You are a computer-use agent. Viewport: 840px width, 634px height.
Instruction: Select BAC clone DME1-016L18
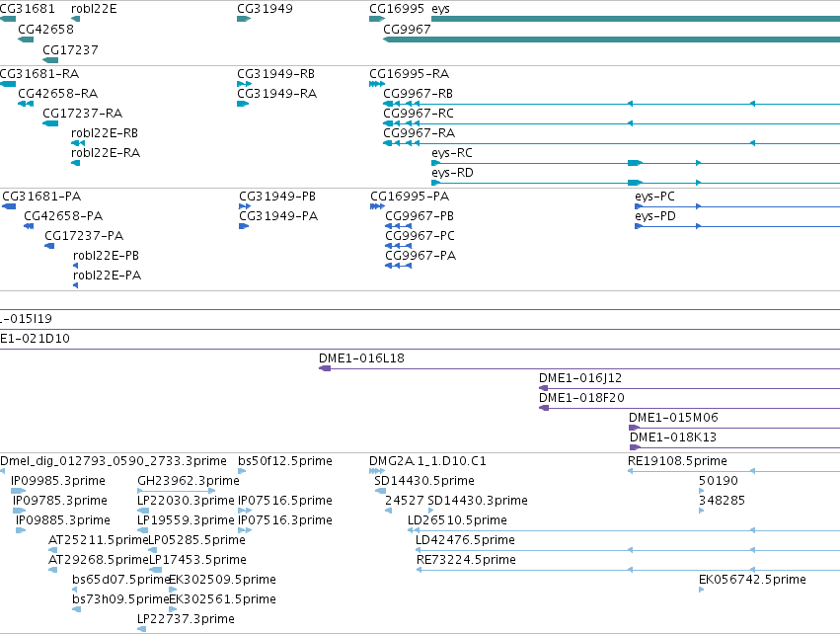click(361, 358)
